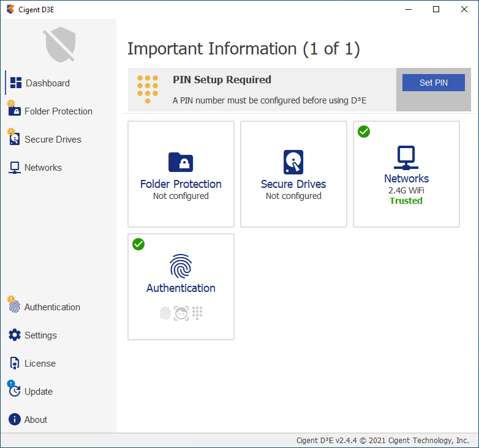The height and width of the screenshot is (448, 479).
Task: Click the Folder Protection tile folder icon
Action: click(181, 162)
